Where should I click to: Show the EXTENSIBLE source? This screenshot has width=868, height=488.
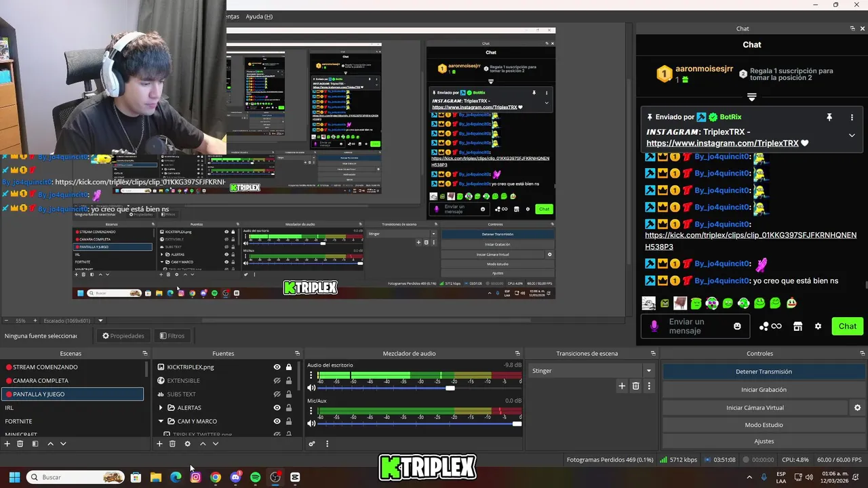click(277, 380)
